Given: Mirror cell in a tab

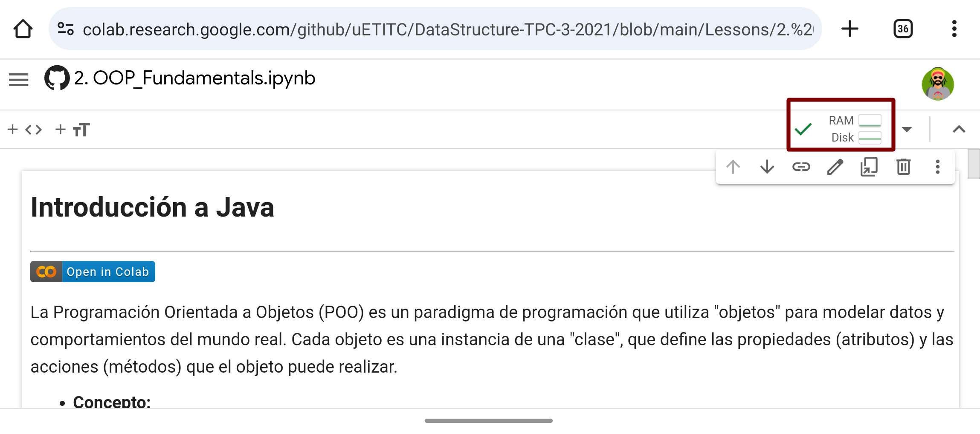Looking at the screenshot, I should [x=869, y=167].
